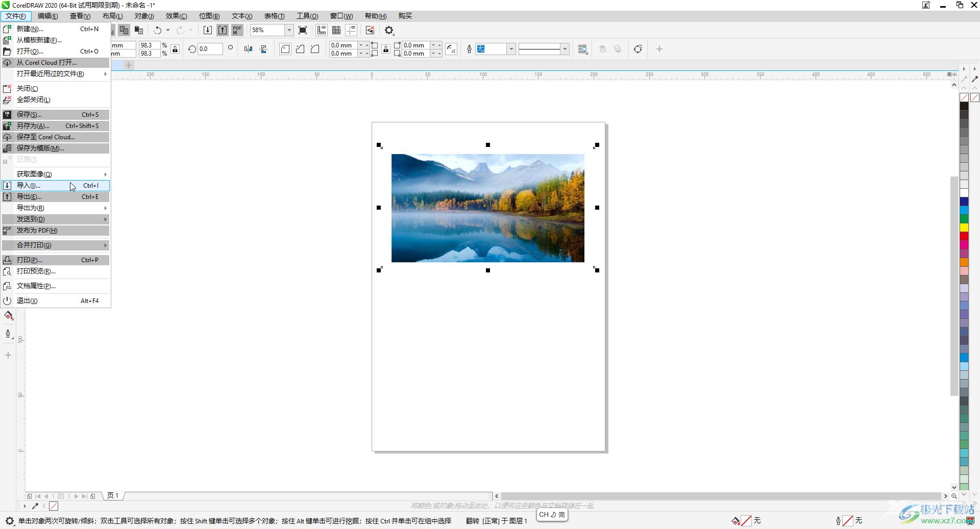Expand the 打开最近用过的文件 submenu
The height and width of the screenshot is (529, 980).
pos(56,74)
